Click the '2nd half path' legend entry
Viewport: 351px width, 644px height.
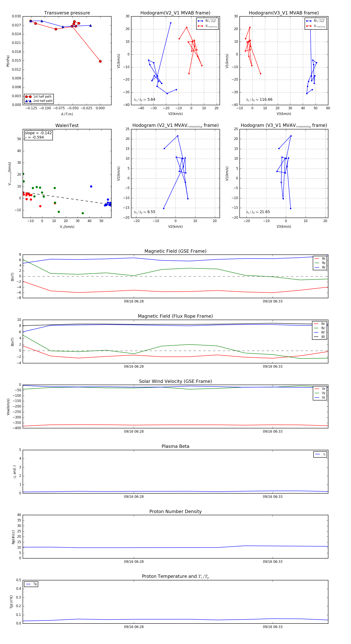[x=39, y=101]
